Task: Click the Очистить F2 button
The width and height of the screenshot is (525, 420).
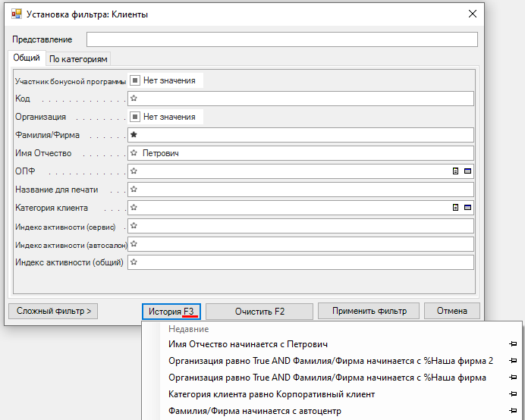Action: (x=259, y=311)
